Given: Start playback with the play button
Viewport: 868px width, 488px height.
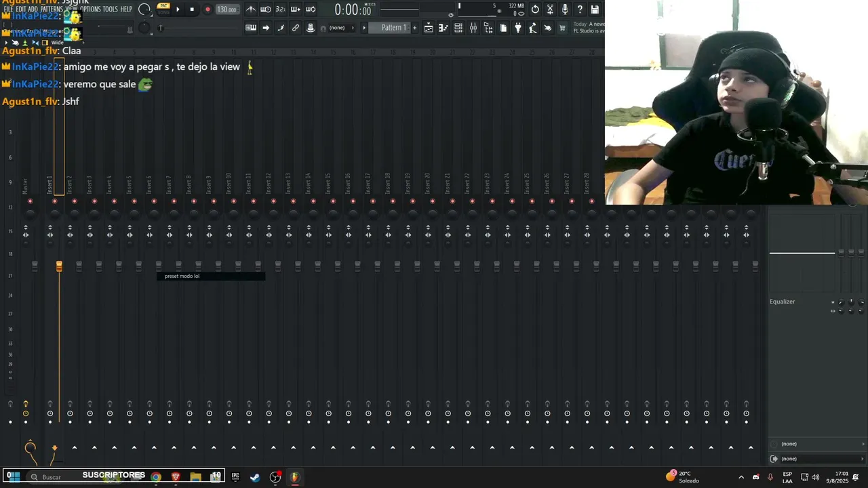Looking at the screenshot, I should (x=178, y=9).
